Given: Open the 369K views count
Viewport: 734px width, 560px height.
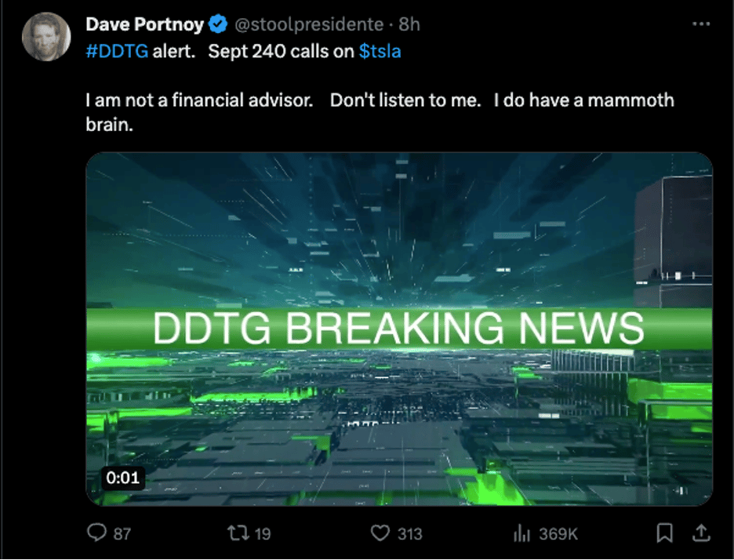Looking at the screenshot, I should 558,534.
